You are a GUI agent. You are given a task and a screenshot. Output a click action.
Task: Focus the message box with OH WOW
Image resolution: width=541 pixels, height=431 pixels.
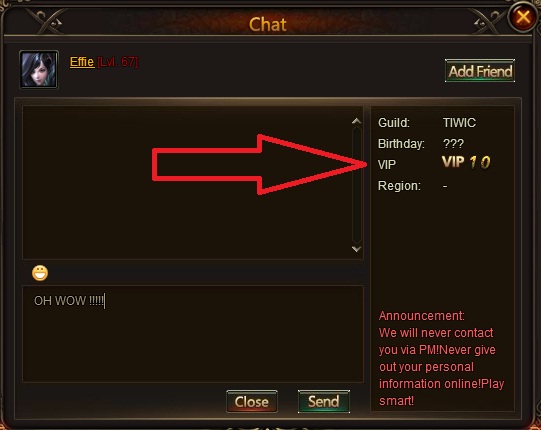(193, 333)
